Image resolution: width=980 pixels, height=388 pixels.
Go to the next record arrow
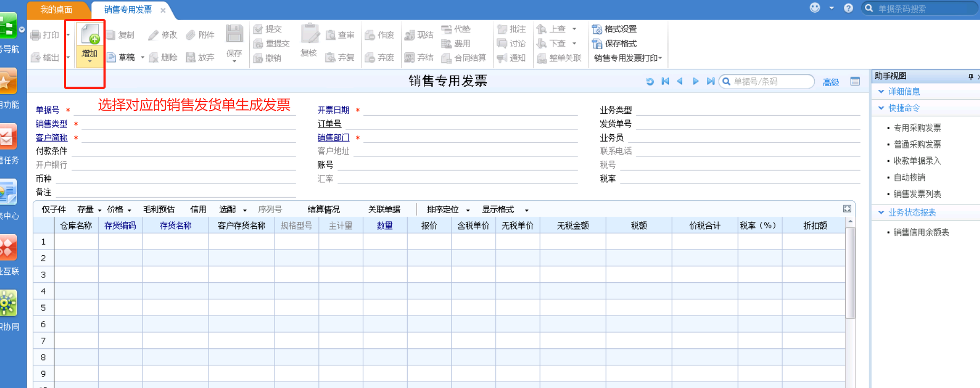point(695,81)
